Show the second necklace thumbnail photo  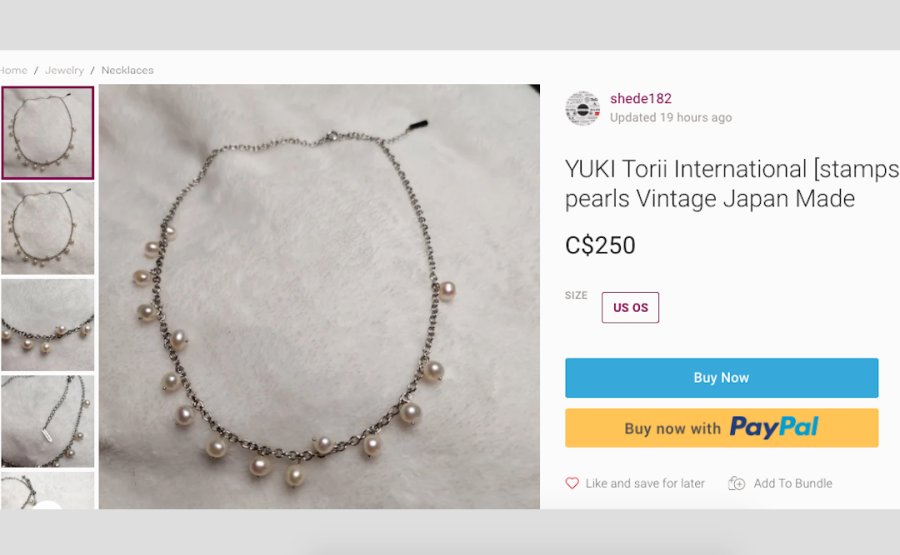coord(48,228)
